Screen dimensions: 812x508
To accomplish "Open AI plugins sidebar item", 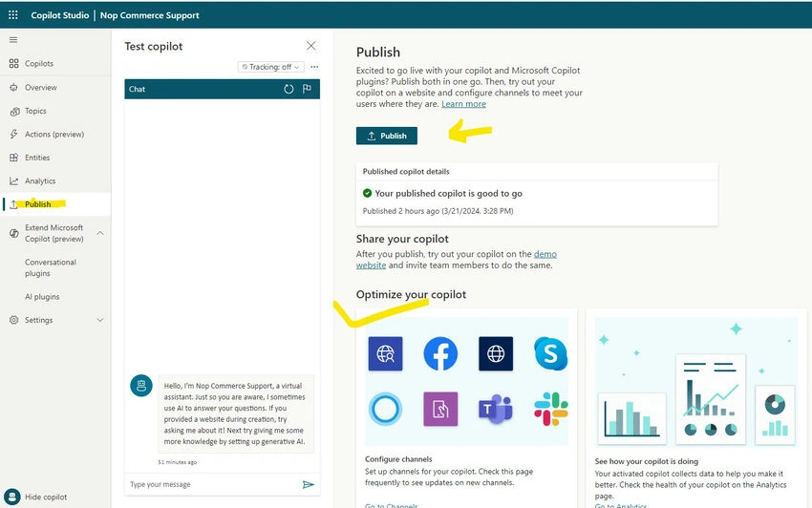I will [x=42, y=297].
